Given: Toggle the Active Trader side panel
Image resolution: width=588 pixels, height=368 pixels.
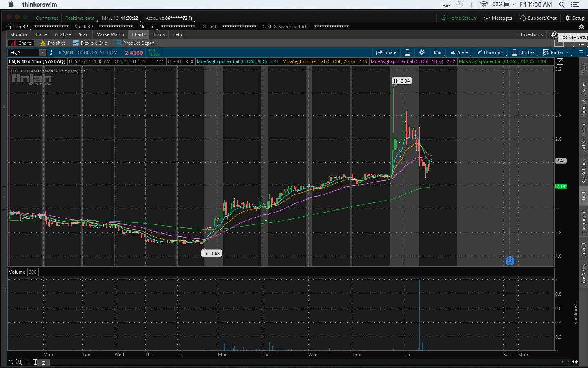Looking at the screenshot, I should point(584,137).
